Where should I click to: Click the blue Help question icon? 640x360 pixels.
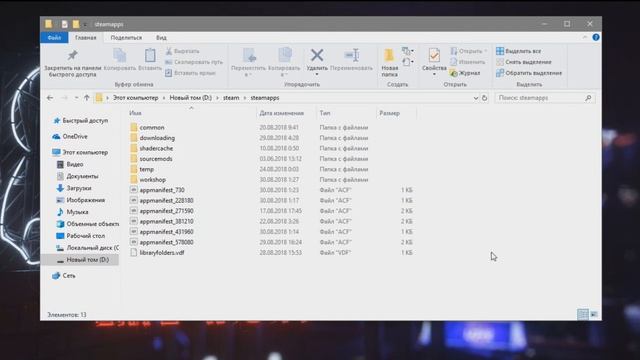pos(596,37)
